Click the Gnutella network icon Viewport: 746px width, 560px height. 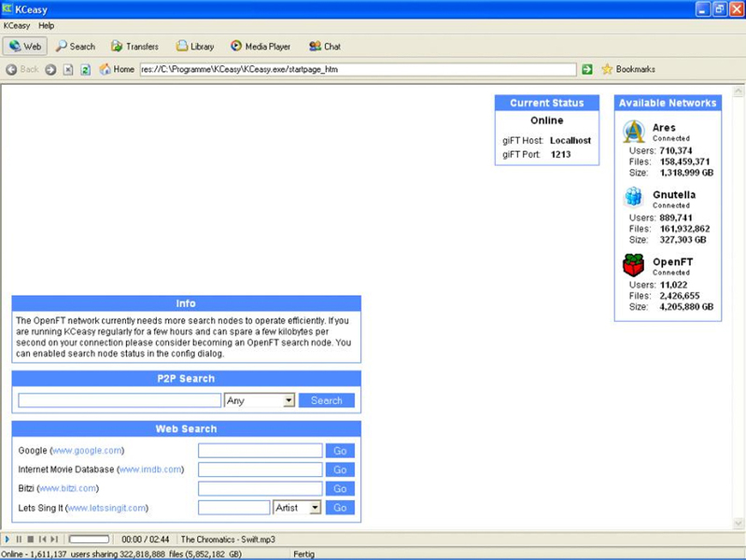pos(634,197)
